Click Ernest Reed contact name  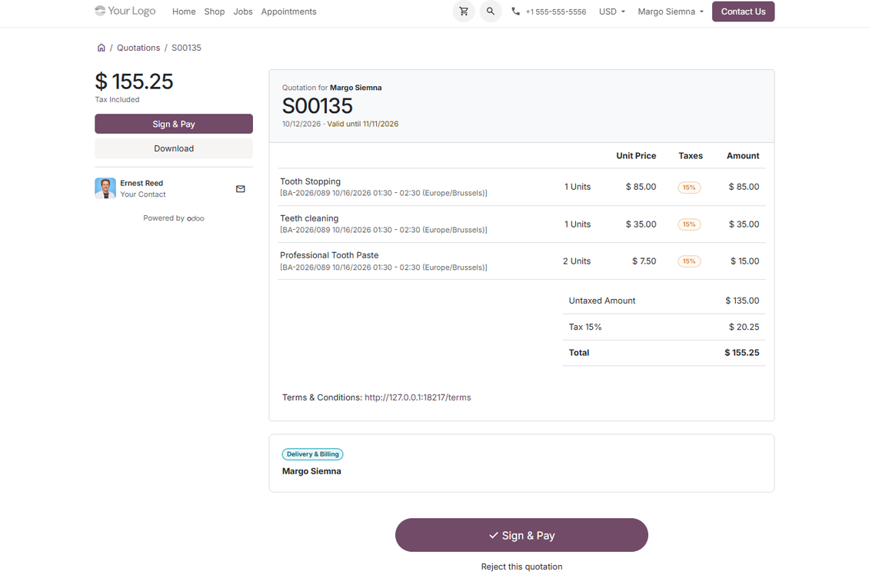(x=142, y=183)
